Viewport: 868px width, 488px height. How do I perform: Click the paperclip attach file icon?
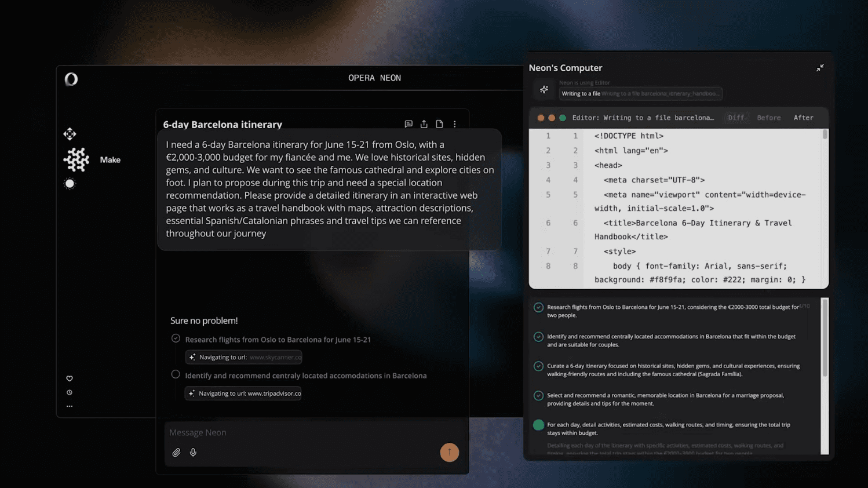pyautogui.click(x=176, y=452)
